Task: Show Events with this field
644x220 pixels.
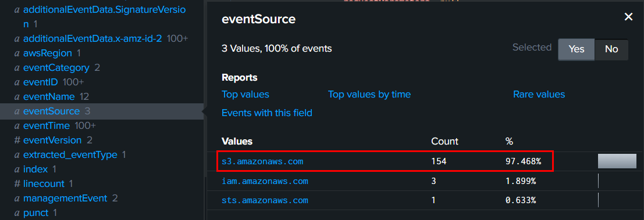Action: [x=267, y=113]
